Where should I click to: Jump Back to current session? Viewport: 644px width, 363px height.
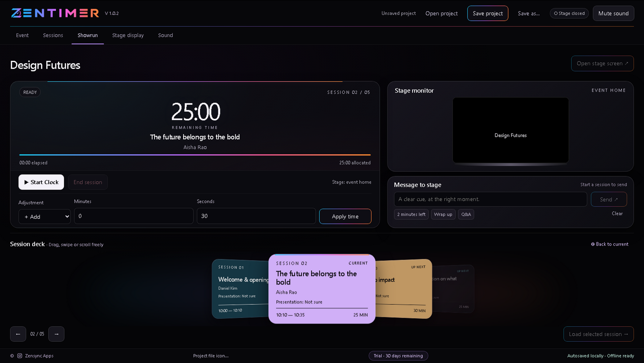tap(609, 244)
